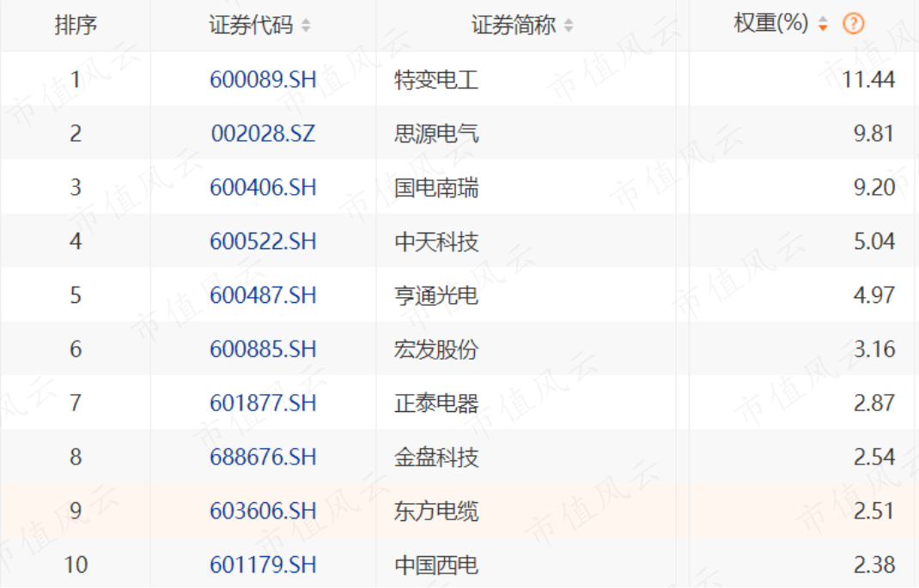Click rank number 9 in 东方电缆 row
This screenshot has height=588, width=919.
[76, 511]
